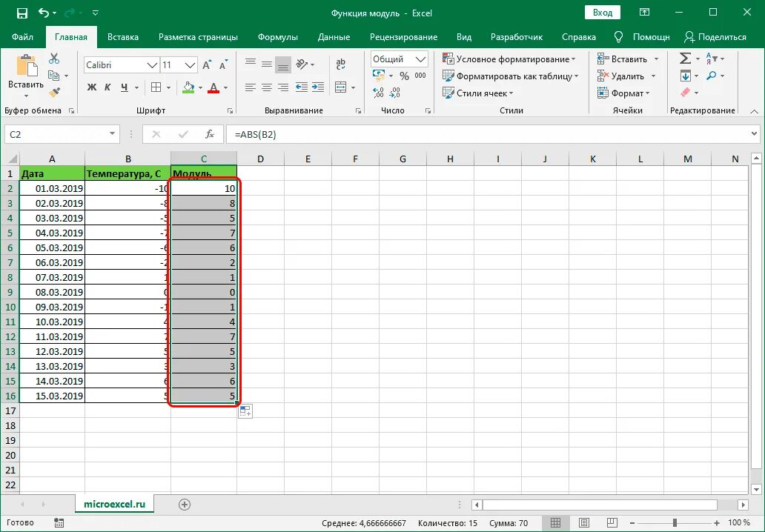Open the Общий number format dropdown
This screenshot has height=532, width=765.
(420, 59)
